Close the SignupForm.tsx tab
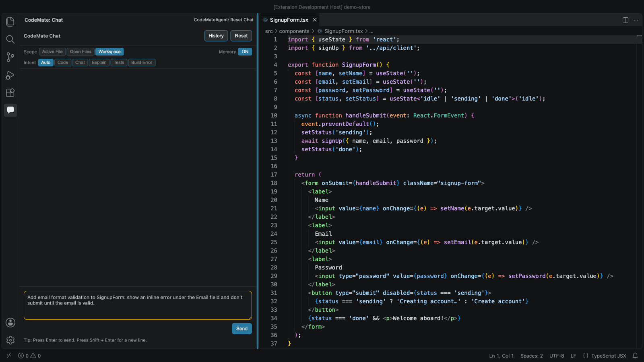The width and height of the screenshot is (644, 362). coord(315,20)
